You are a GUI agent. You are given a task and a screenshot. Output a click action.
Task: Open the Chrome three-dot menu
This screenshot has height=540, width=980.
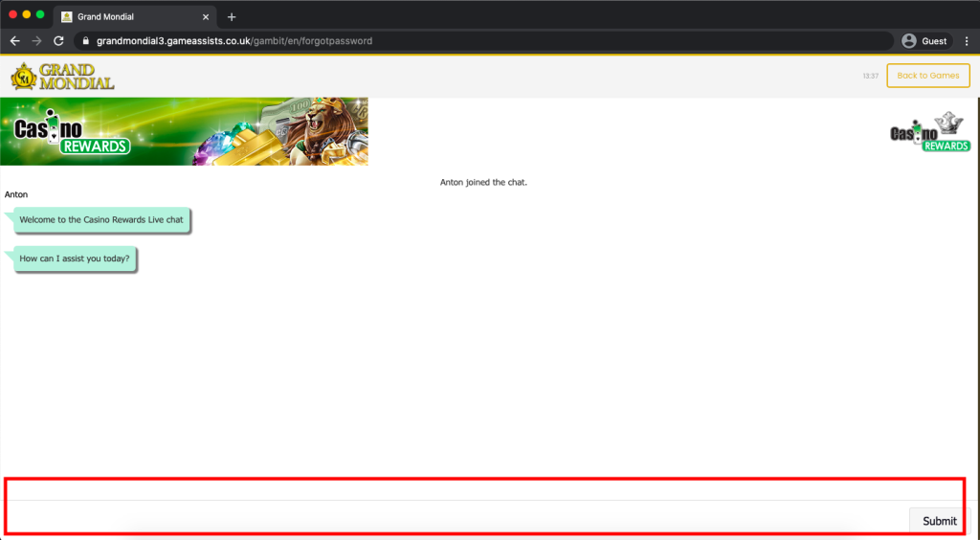(x=967, y=41)
